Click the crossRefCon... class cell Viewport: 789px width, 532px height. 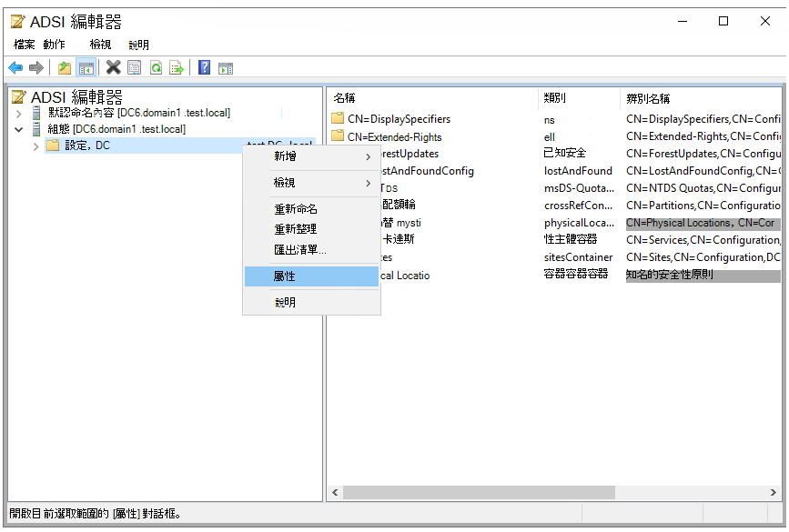point(578,206)
